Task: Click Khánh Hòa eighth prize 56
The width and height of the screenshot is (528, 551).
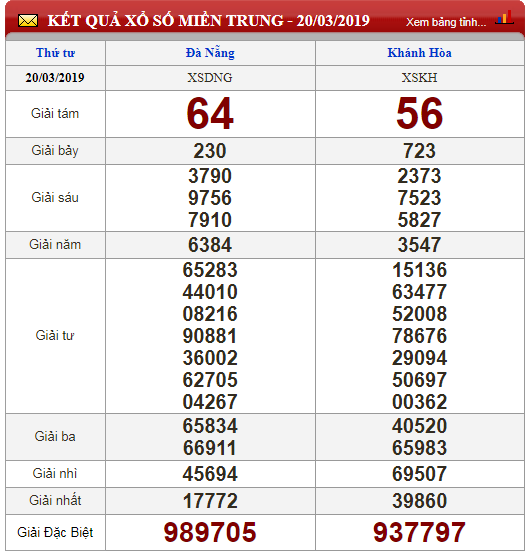Action: pyautogui.click(x=419, y=114)
